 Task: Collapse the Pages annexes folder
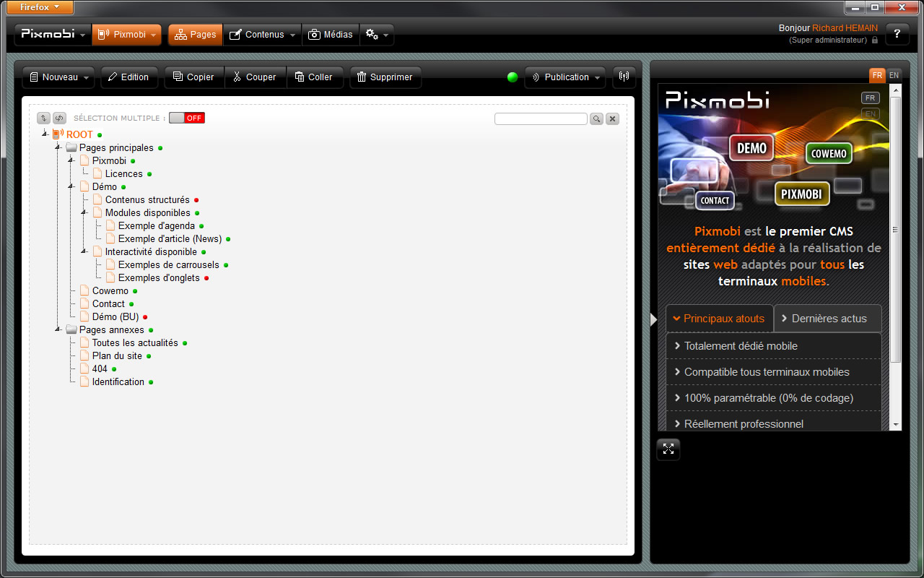[58, 329]
